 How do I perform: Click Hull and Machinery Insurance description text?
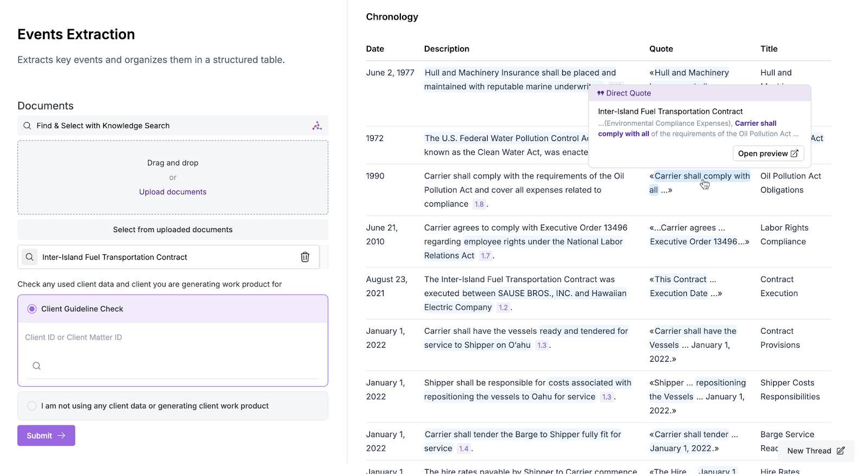(520, 80)
